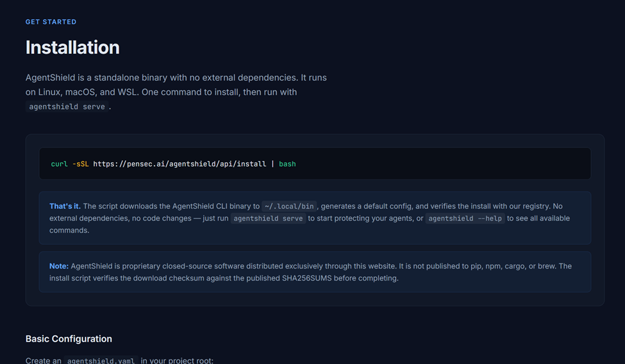Click the word 'bash' in install command

pyautogui.click(x=287, y=164)
